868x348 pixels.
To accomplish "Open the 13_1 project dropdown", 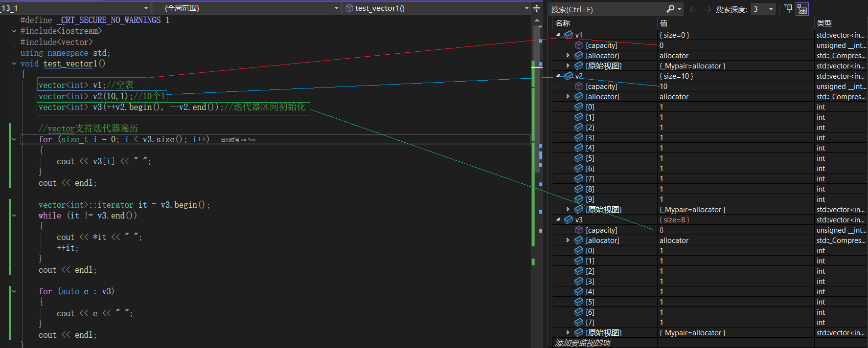I will [74, 8].
